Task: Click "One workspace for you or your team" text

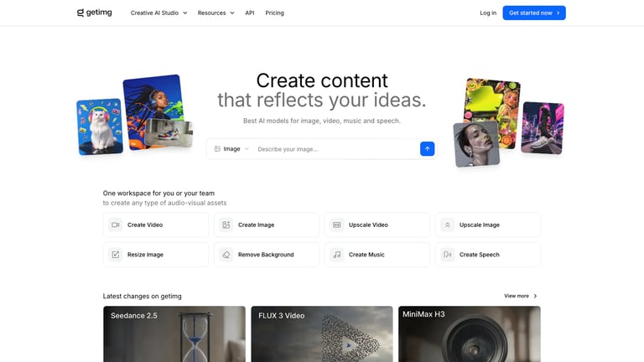Action: pos(158,193)
